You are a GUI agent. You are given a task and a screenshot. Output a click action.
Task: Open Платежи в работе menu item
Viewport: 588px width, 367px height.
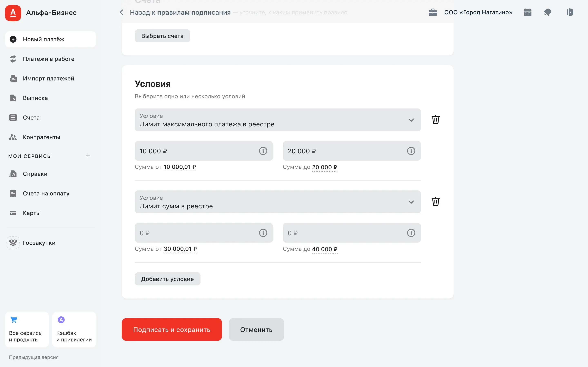click(x=48, y=59)
